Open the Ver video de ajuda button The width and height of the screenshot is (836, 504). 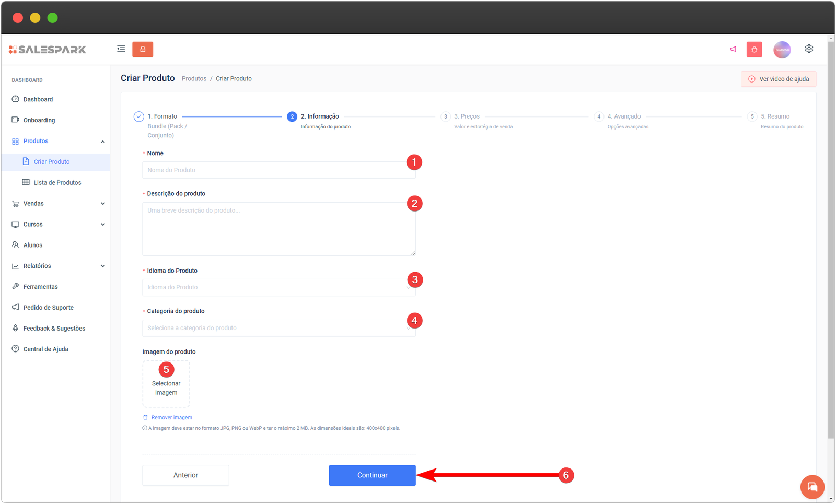[778, 79]
